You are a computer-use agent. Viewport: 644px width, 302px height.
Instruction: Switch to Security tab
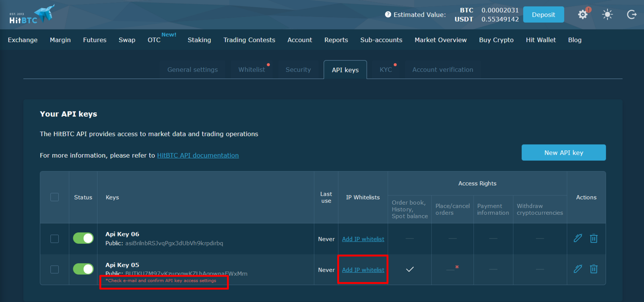pyautogui.click(x=298, y=70)
